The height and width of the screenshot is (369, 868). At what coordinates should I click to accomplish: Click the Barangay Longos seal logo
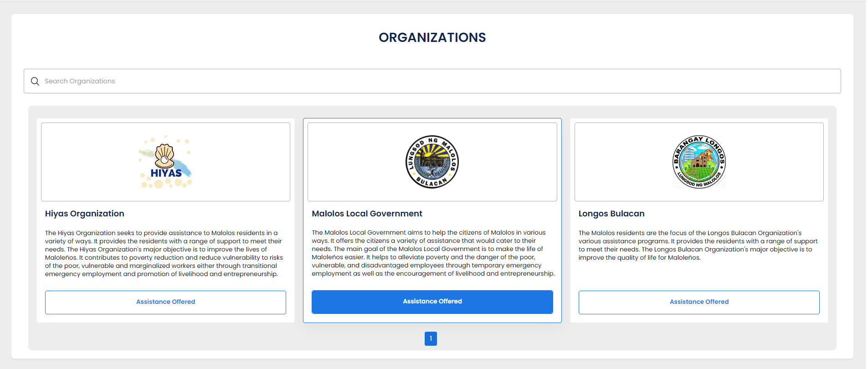click(699, 162)
